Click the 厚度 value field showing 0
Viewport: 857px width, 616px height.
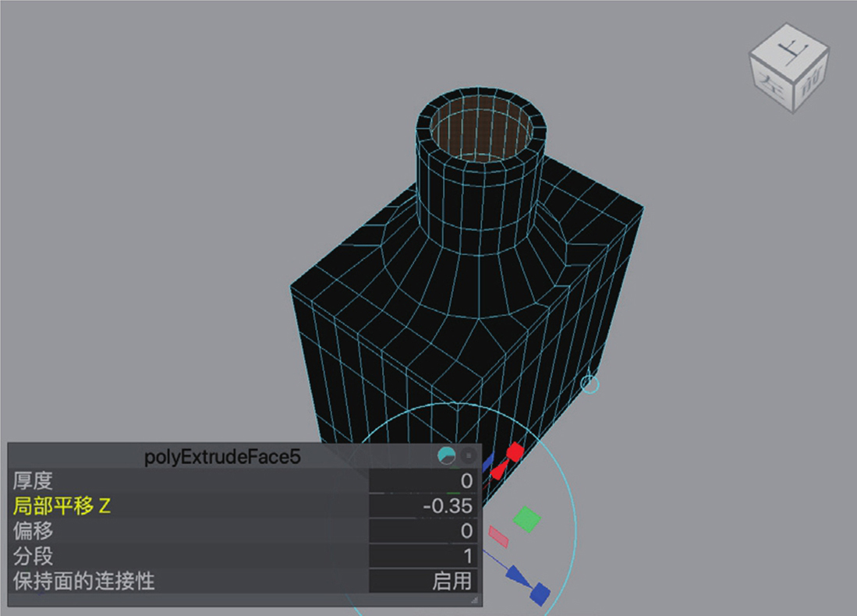423,481
